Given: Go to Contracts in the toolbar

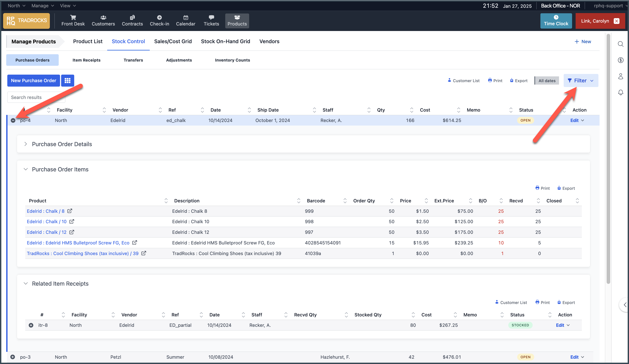Looking at the screenshot, I should point(132,21).
